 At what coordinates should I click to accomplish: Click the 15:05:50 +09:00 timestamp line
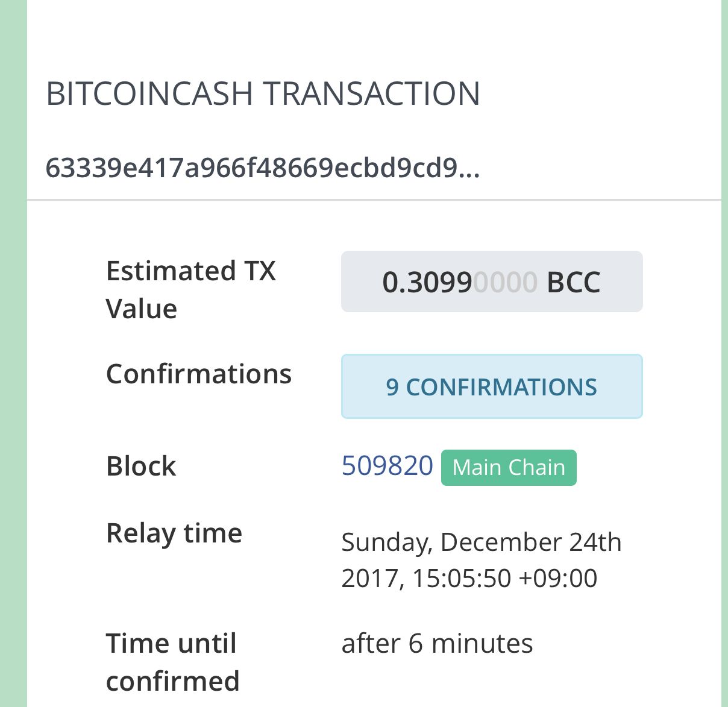(x=469, y=578)
